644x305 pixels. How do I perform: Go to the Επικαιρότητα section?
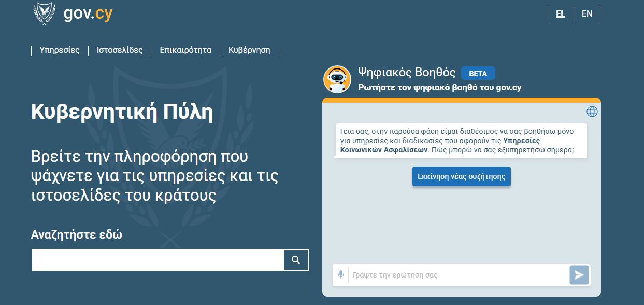point(185,50)
